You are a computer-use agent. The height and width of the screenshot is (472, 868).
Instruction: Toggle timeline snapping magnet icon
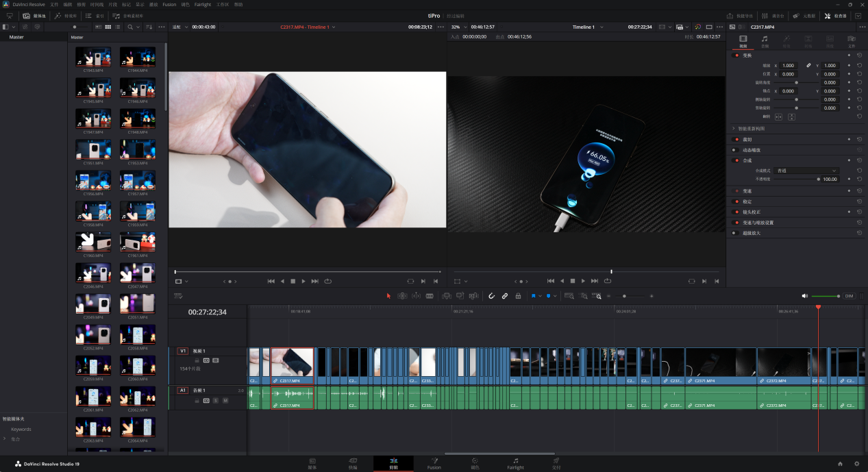point(491,296)
